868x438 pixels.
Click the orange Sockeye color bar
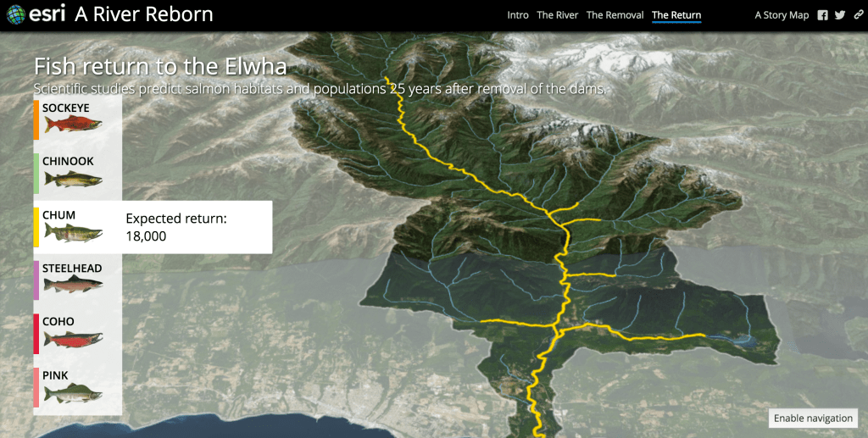36,119
